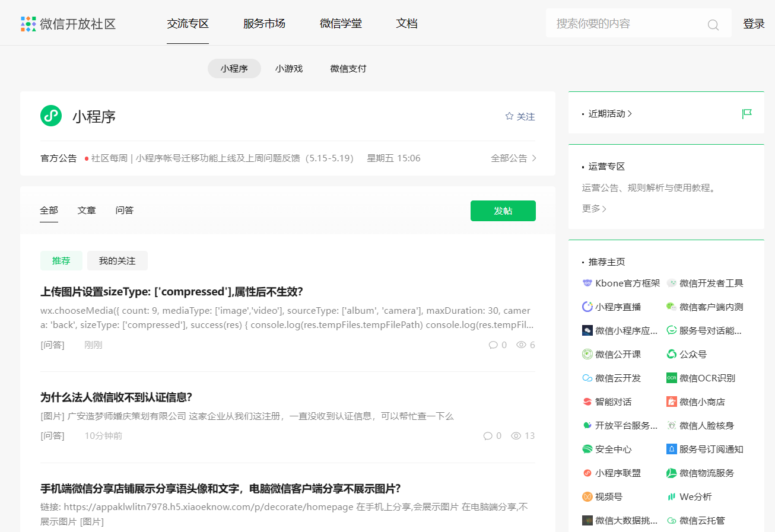Click the 微信开放社区 logo
The height and width of the screenshot is (532, 775).
pos(68,24)
